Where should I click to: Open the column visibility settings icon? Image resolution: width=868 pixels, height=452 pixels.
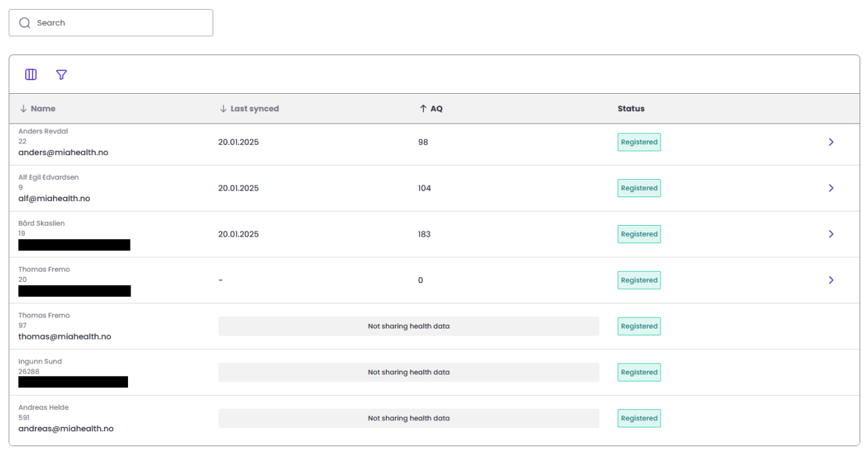[x=31, y=74]
